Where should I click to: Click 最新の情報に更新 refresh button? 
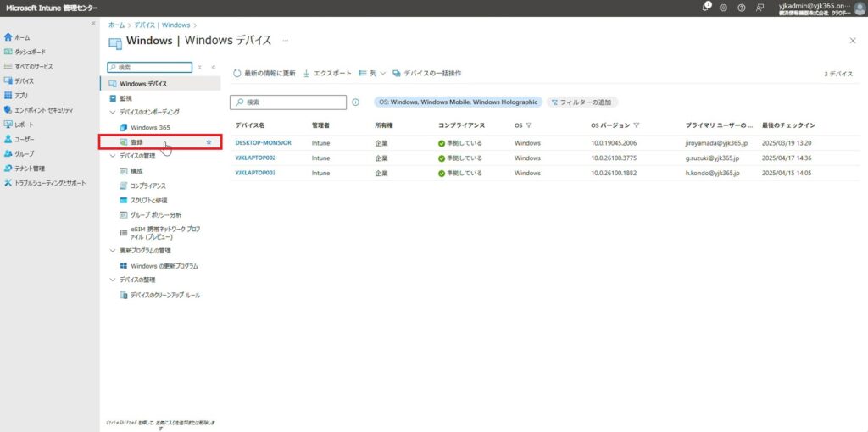[264, 74]
